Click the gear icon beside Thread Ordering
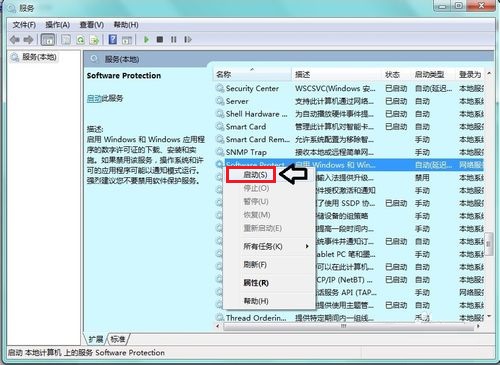This screenshot has height=365, width=500. 220,318
